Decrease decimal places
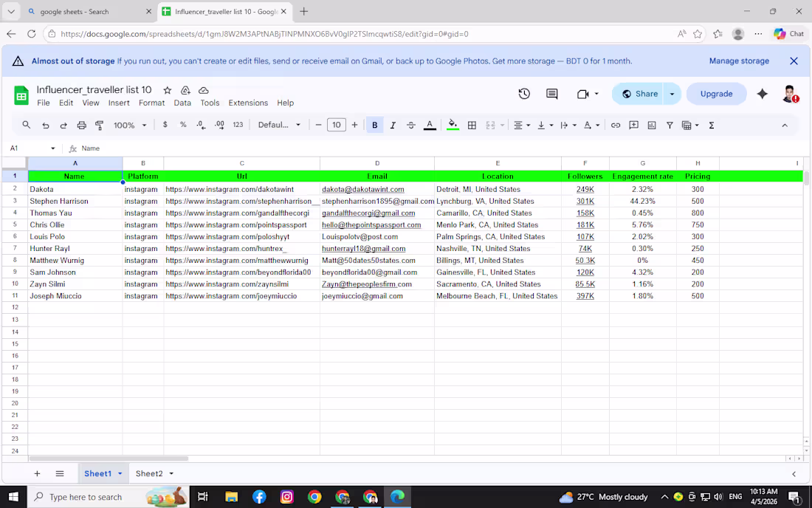The width and height of the screenshot is (812, 508). click(x=201, y=125)
